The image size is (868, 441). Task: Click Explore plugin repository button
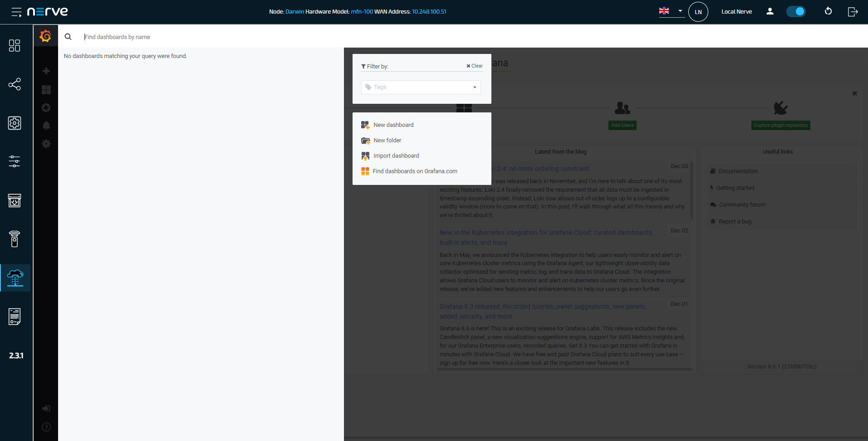(x=780, y=125)
